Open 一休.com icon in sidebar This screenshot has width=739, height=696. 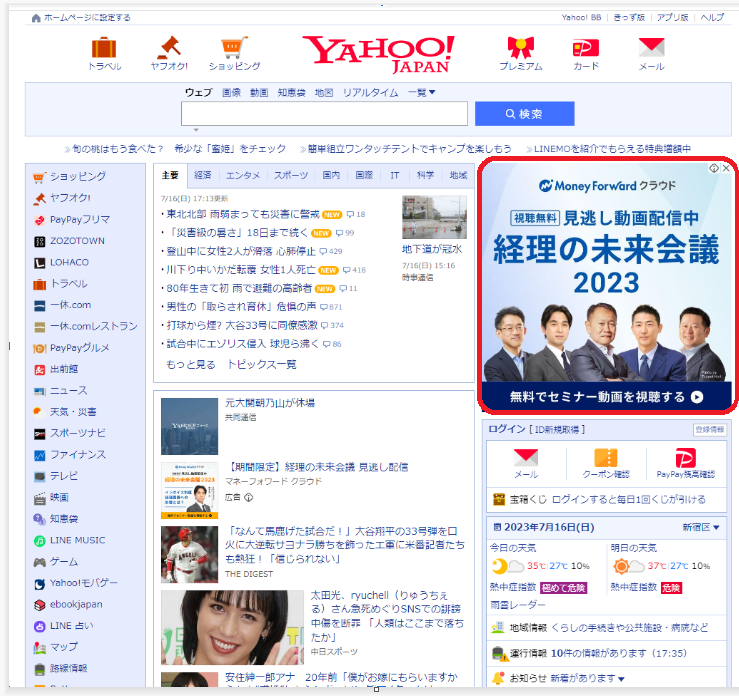[40, 306]
